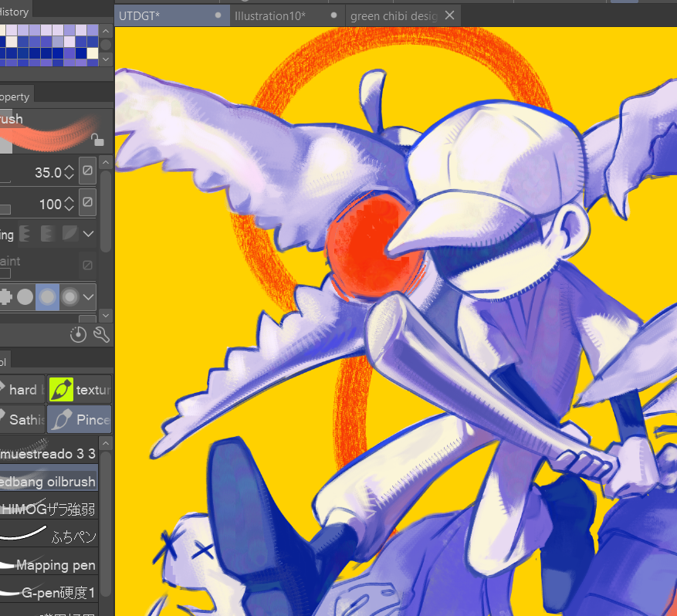Open sub tool detail wrench icon
This screenshot has height=616, width=677.
click(x=101, y=334)
